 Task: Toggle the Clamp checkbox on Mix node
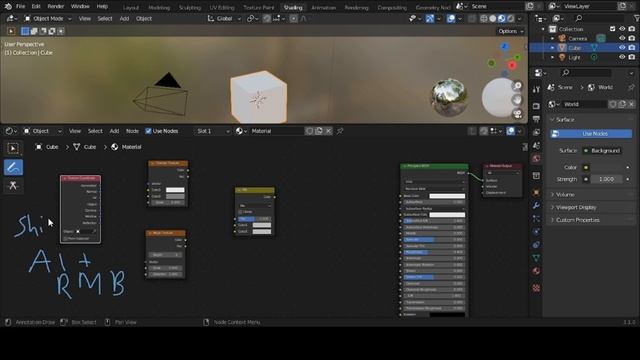coord(240,212)
